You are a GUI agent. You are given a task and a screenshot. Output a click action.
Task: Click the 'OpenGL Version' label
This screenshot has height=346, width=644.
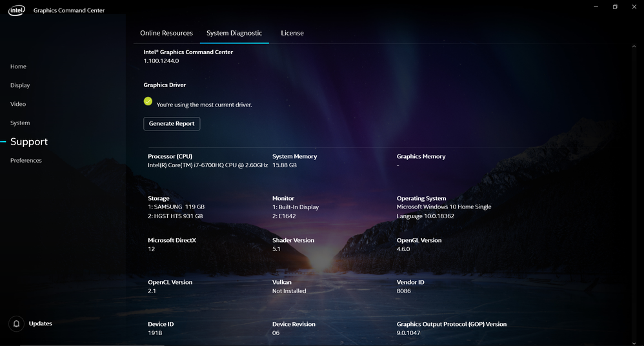(419, 240)
